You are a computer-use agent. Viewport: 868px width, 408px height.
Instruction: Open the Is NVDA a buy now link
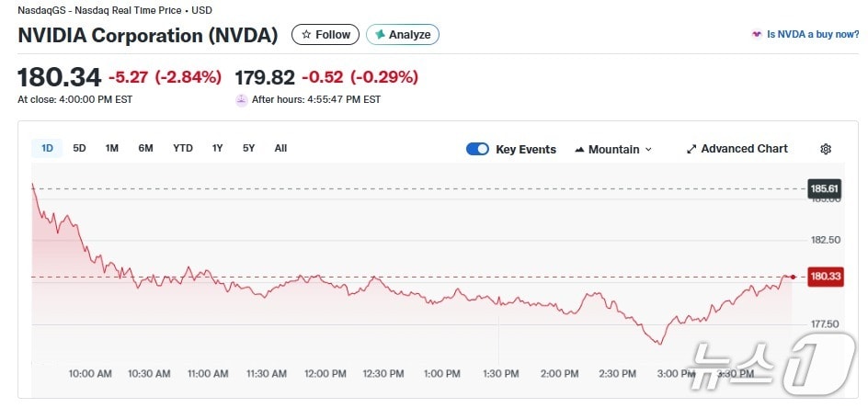pyautogui.click(x=813, y=35)
